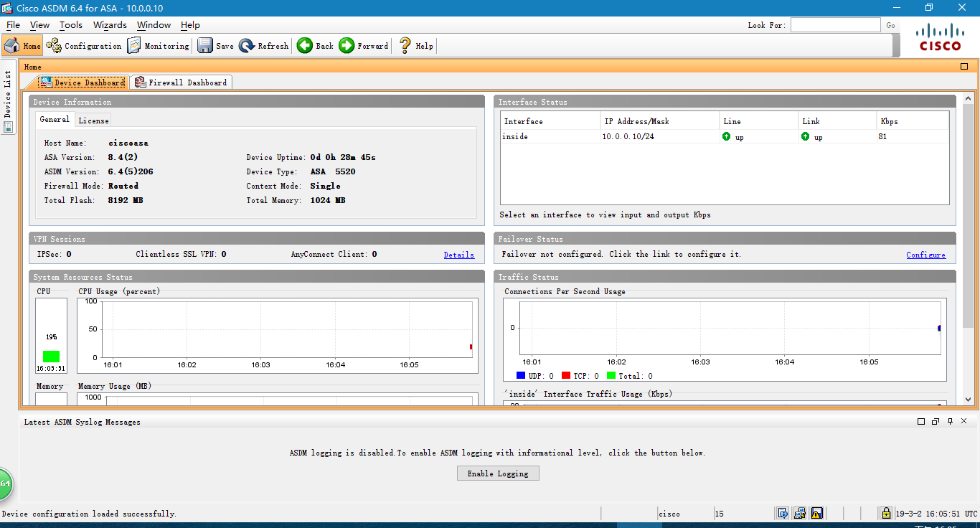Click the ASDM Version value 6.4(5)206

point(131,171)
